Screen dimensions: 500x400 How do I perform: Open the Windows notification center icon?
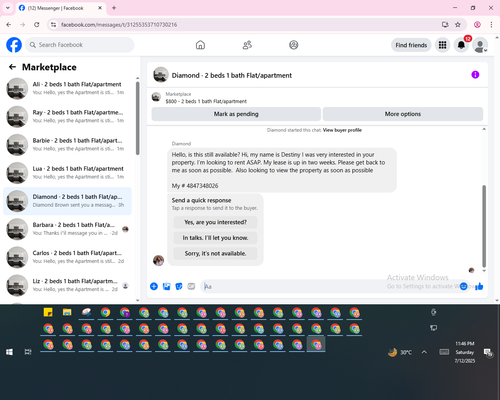(x=488, y=352)
